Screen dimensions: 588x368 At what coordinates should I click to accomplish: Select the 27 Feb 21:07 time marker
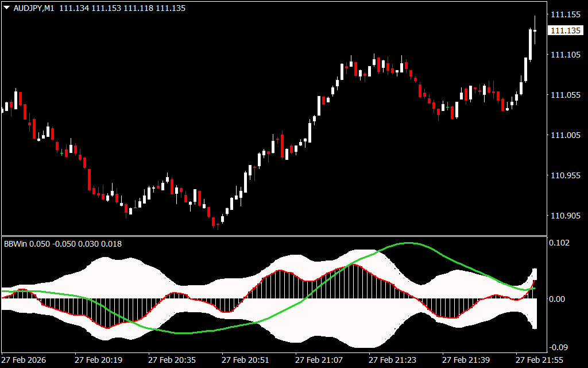(319, 360)
